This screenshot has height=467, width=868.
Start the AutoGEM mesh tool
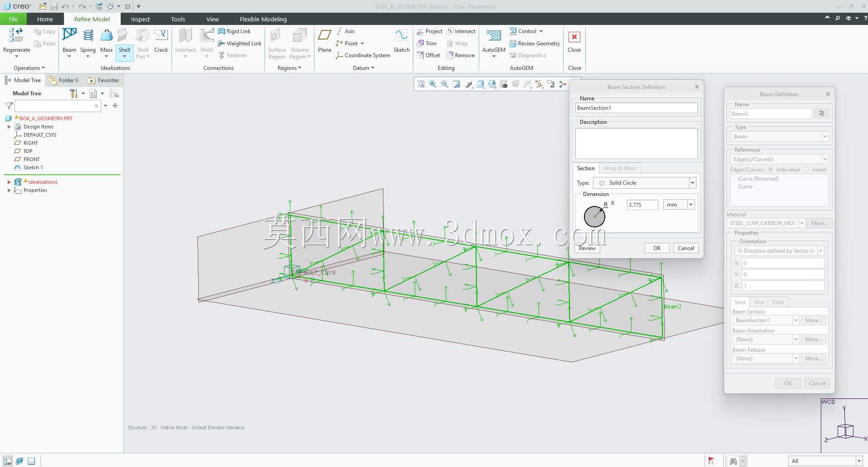click(494, 42)
